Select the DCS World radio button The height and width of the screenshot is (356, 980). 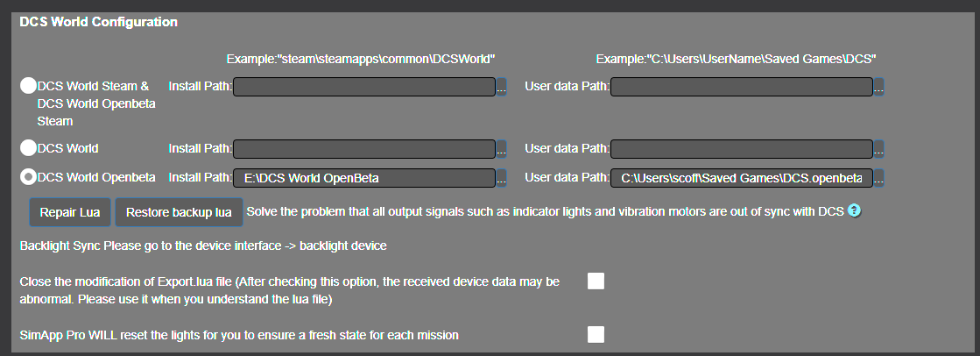coord(28,148)
